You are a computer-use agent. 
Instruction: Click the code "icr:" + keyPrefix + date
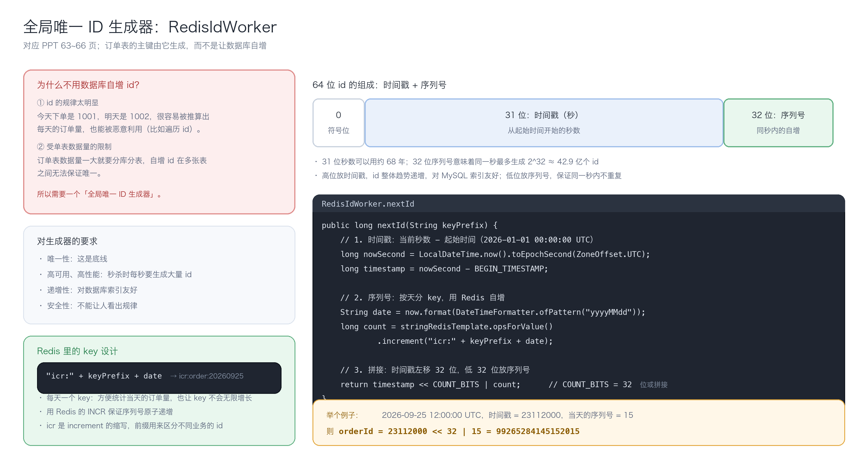104,376
